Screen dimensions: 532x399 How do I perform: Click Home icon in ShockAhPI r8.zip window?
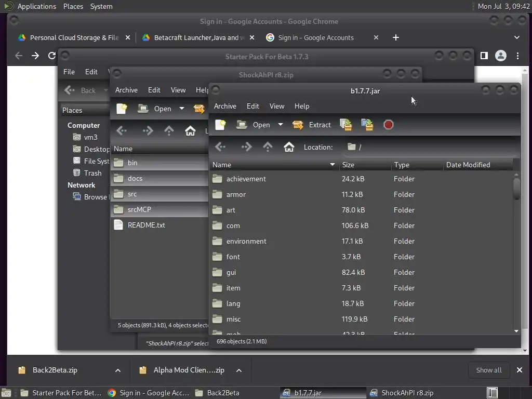[x=190, y=130]
